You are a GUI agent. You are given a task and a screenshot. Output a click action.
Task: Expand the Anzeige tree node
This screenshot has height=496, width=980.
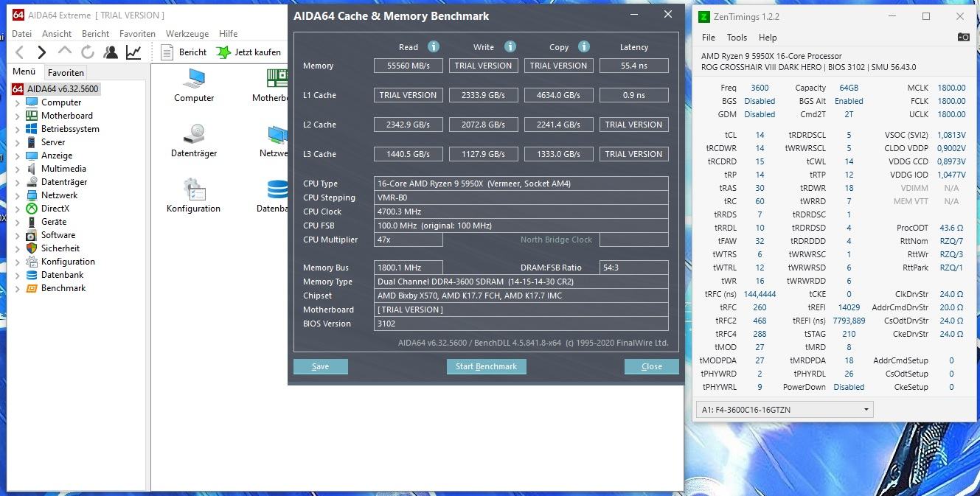(x=18, y=156)
